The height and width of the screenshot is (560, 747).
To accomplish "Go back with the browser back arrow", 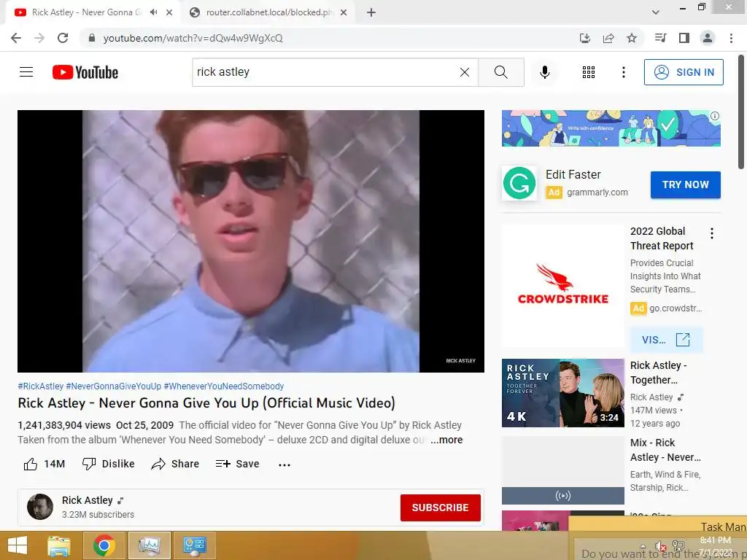I will click(16, 38).
